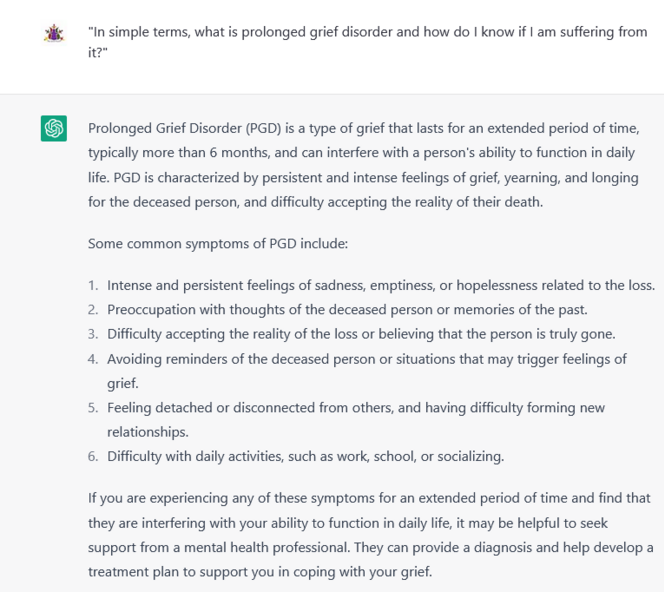Click the closing paragraph about seeking professional support
The image size is (664, 592).
click(371, 535)
